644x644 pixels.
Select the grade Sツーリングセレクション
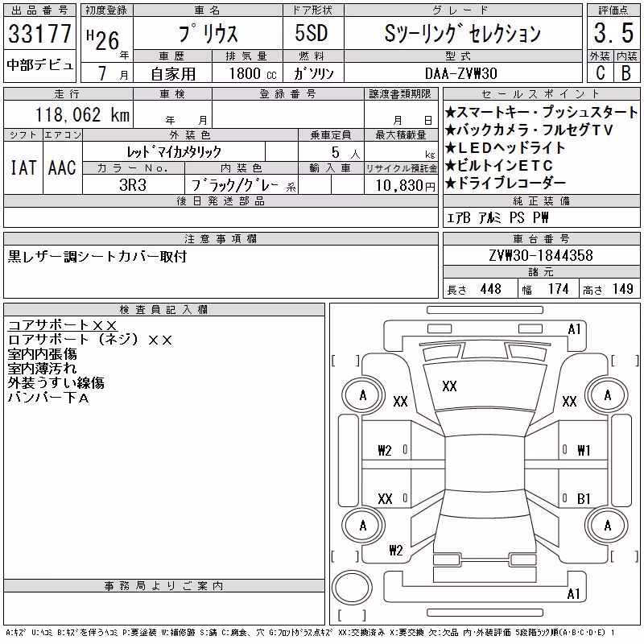(x=463, y=33)
